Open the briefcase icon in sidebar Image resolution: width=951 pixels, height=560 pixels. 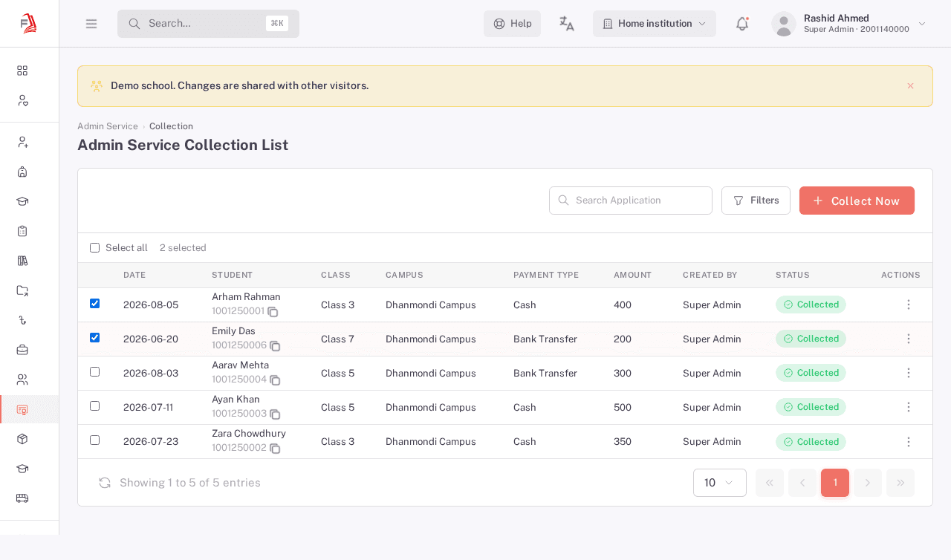pyautogui.click(x=22, y=350)
